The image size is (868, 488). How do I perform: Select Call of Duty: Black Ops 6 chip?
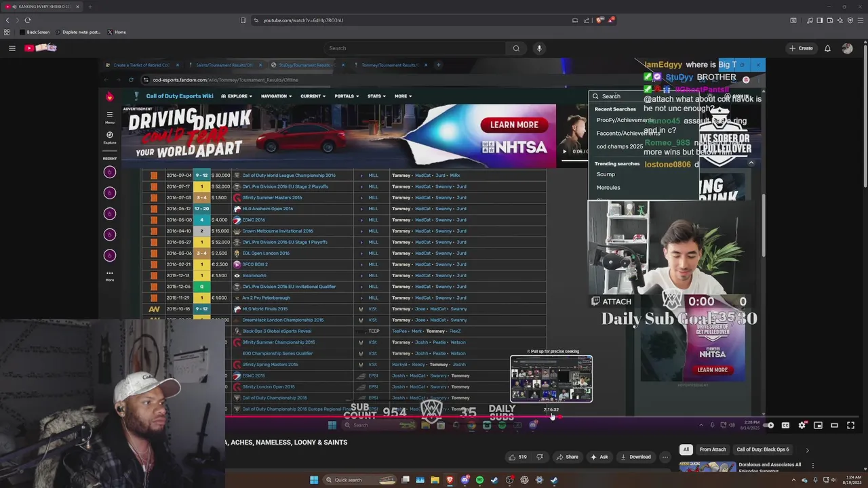pos(763,449)
